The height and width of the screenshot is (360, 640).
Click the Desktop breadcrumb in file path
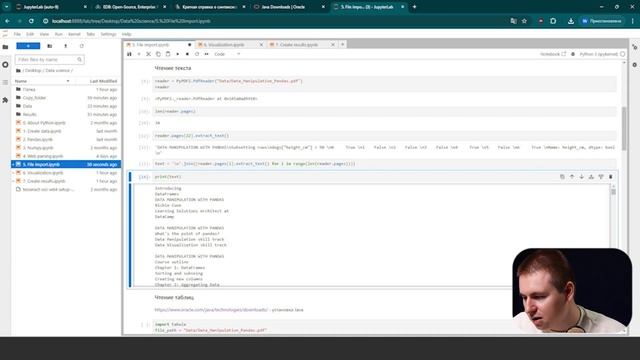(33, 71)
